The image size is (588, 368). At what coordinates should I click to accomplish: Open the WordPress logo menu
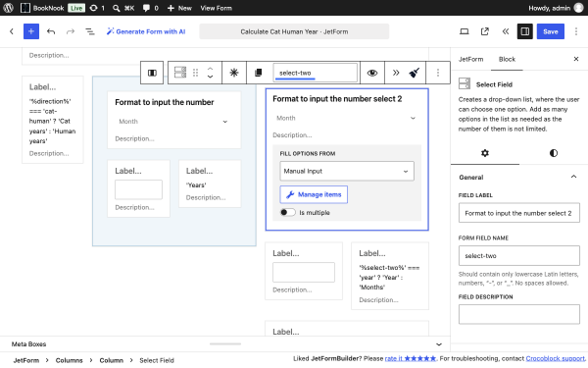coord(8,8)
